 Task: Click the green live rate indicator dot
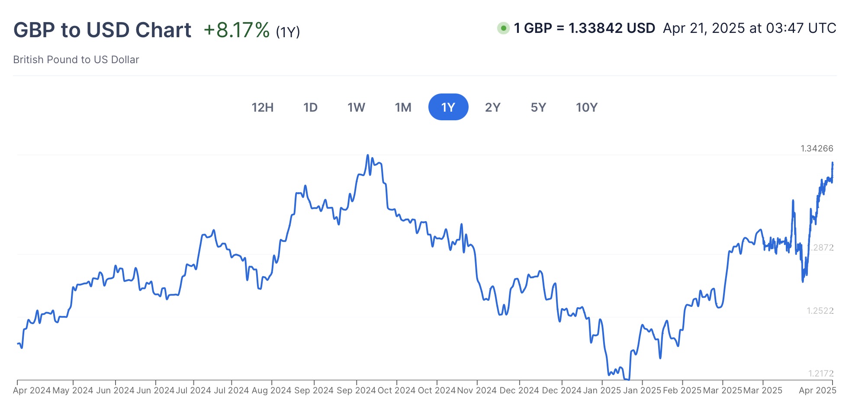point(503,29)
